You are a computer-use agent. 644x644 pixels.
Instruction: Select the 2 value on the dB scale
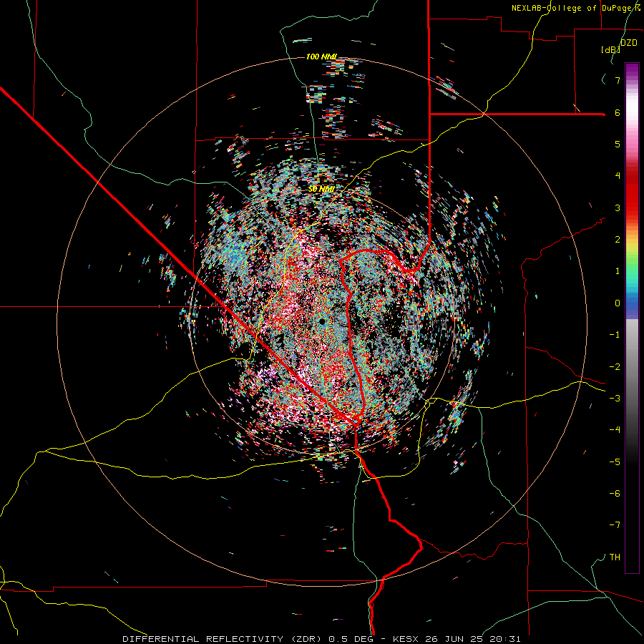(x=618, y=240)
